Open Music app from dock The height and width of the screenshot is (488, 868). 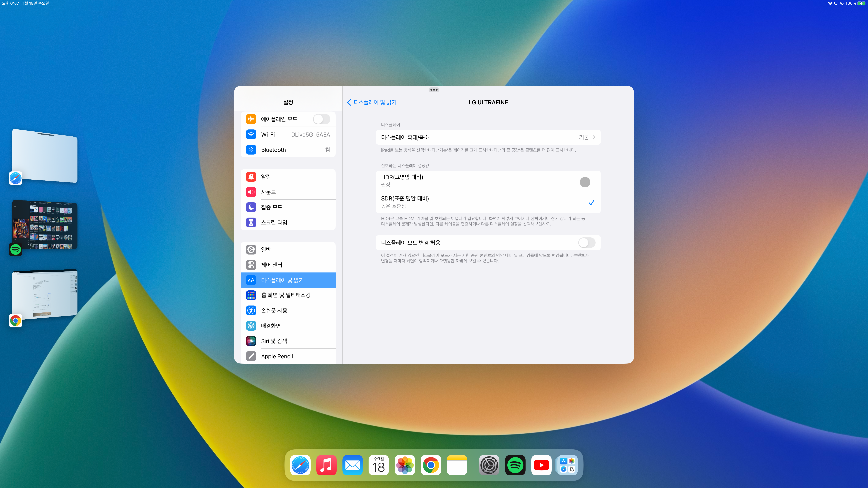326,465
